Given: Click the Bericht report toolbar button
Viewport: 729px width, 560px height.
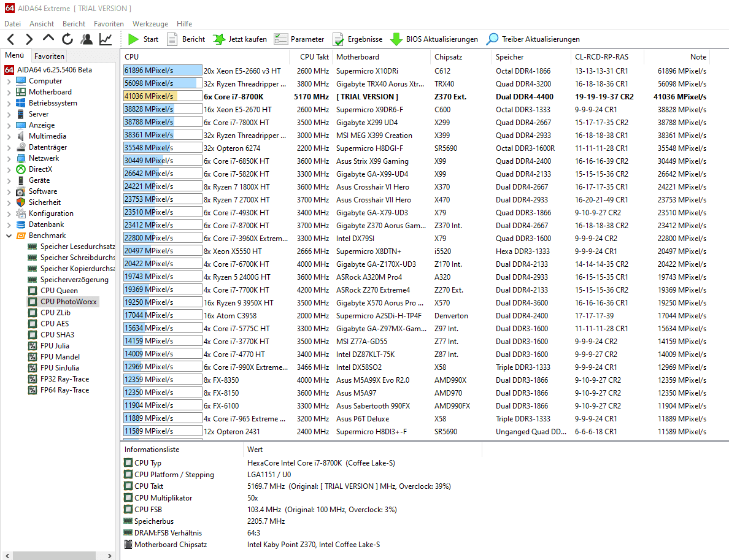Looking at the screenshot, I should 186,39.
